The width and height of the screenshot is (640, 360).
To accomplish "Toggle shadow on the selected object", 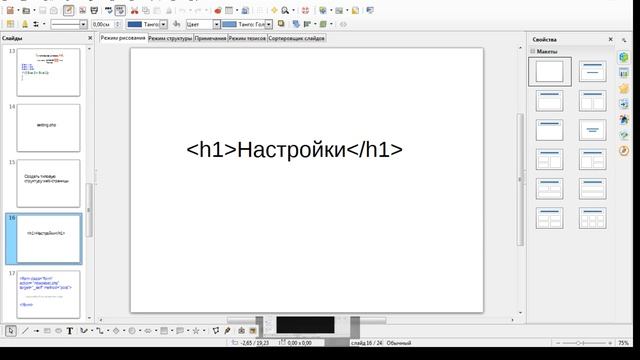I will coord(281,24).
